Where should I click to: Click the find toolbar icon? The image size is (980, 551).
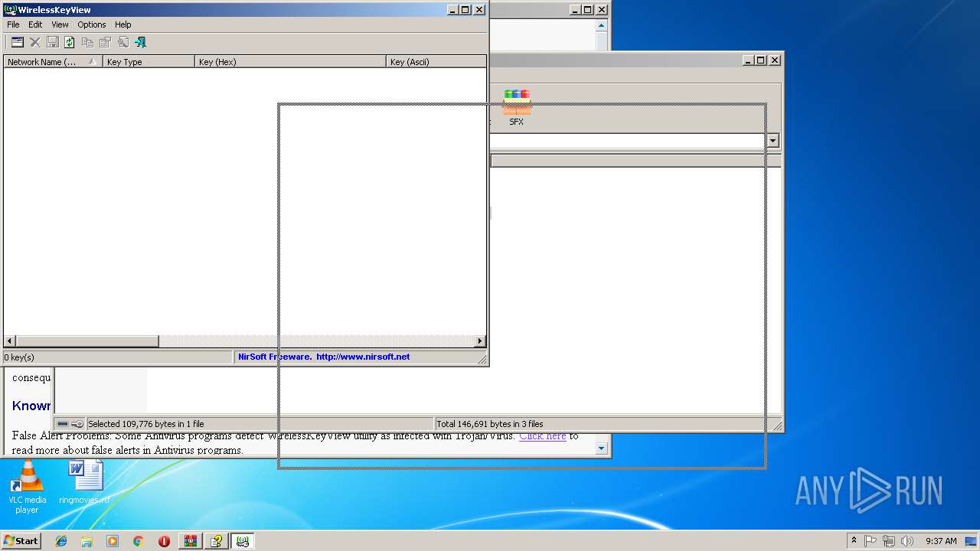coord(122,42)
